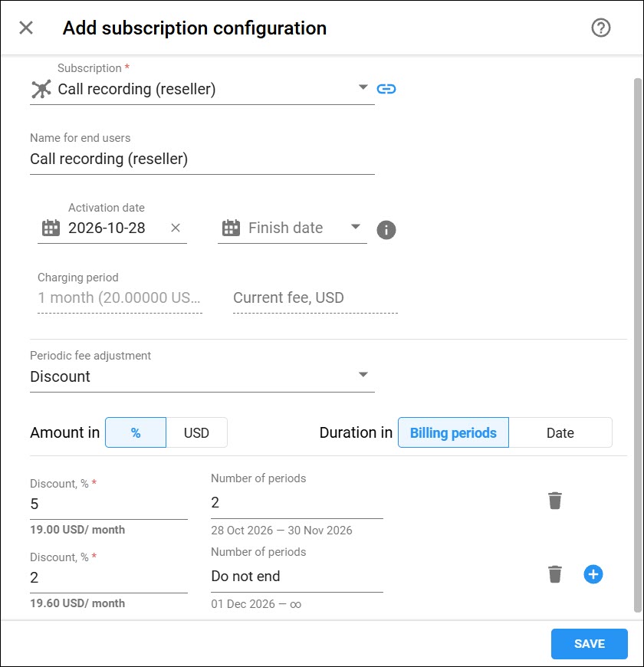Open the Finish date calendar icon

(231, 228)
